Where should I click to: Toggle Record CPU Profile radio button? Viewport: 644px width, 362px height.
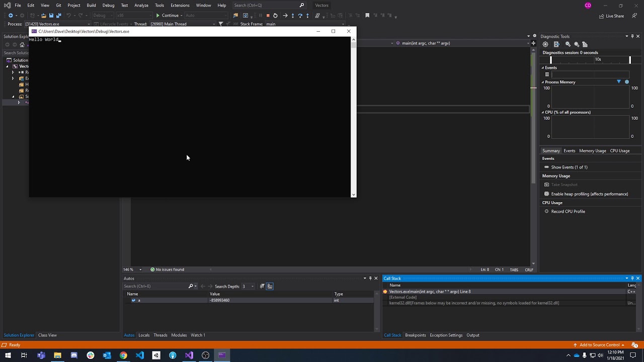pos(547,211)
